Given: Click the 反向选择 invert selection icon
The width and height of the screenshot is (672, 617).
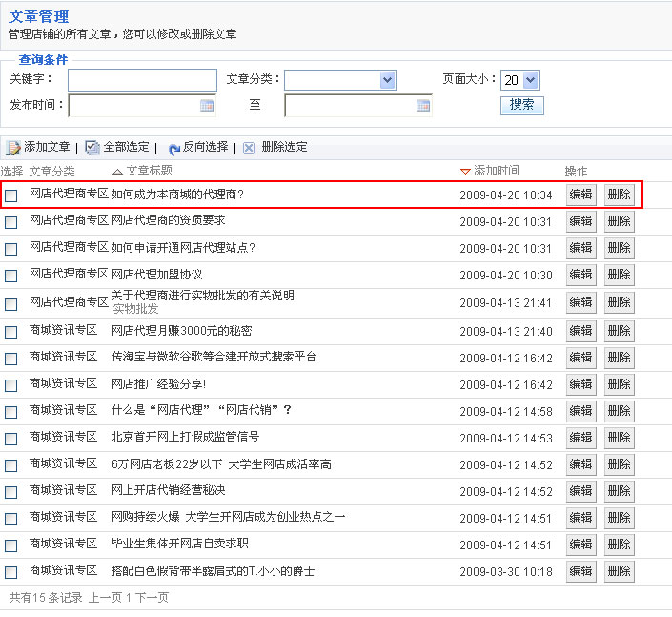Looking at the screenshot, I should click(173, 149).
